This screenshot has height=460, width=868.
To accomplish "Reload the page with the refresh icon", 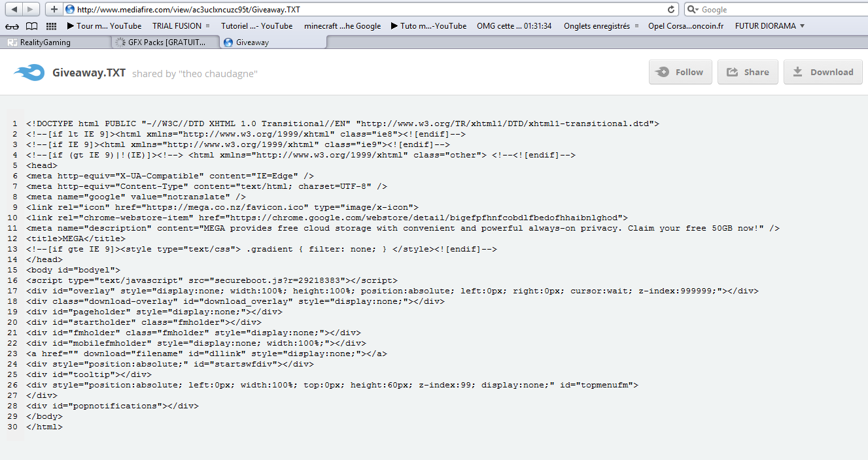I will (x=671, y=10).
